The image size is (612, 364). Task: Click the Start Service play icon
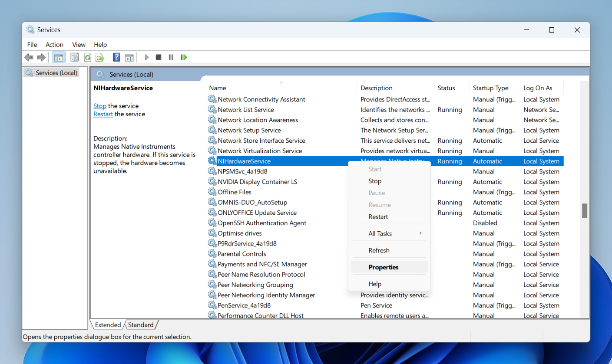point(146,57)
